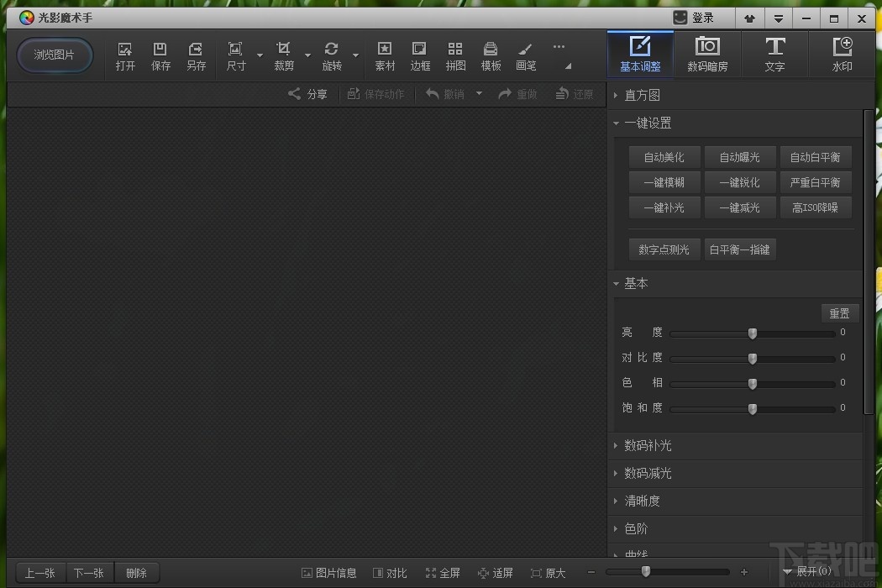The image size is (882, 588).
Task: Open the 素材 materials tool
Action: pyautogui.click(x=385, y=56)
